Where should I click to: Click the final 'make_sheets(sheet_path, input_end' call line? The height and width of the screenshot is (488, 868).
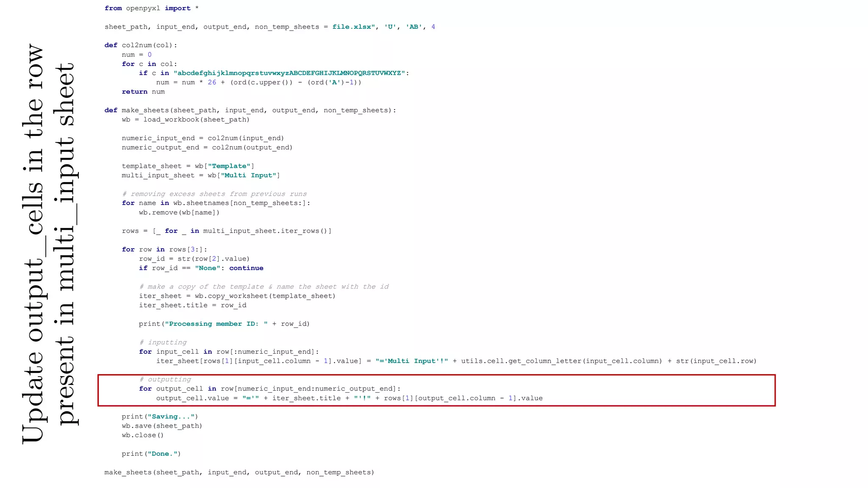239,473
